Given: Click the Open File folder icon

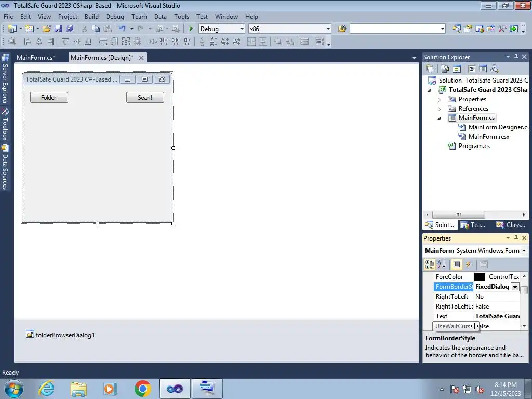Looking at the screenshot, I should coord(47,29).
